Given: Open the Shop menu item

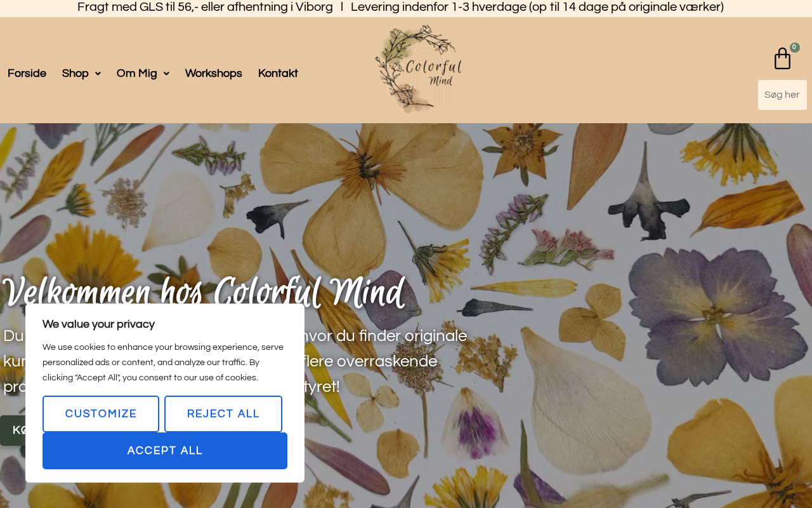Looking at the screenshot, I should 75,74.
